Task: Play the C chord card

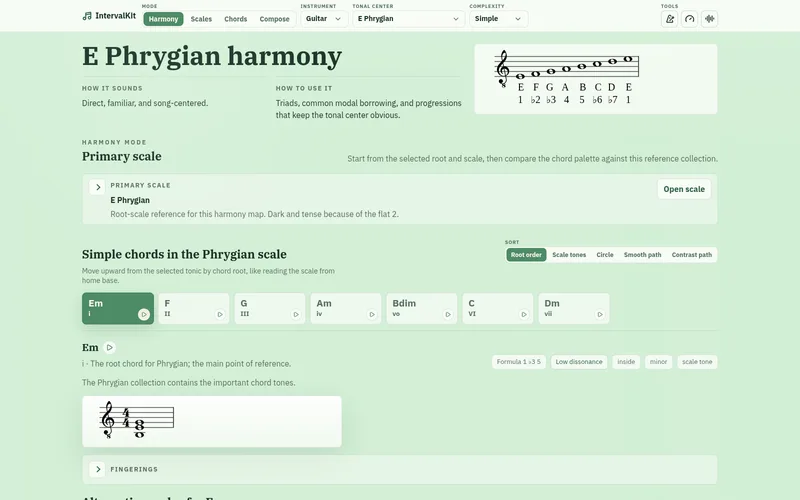Action: (x=524, y=314)
